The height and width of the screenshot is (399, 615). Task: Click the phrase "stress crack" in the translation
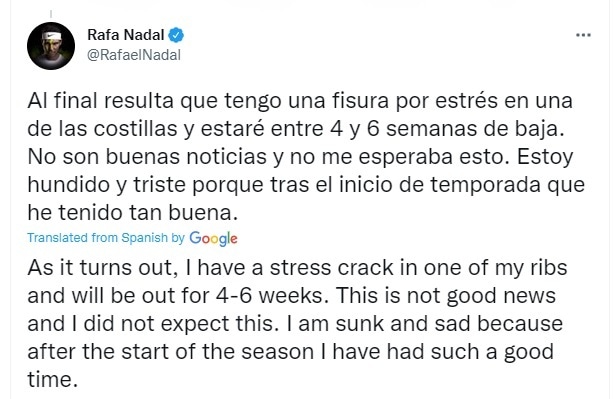(331, 268)
